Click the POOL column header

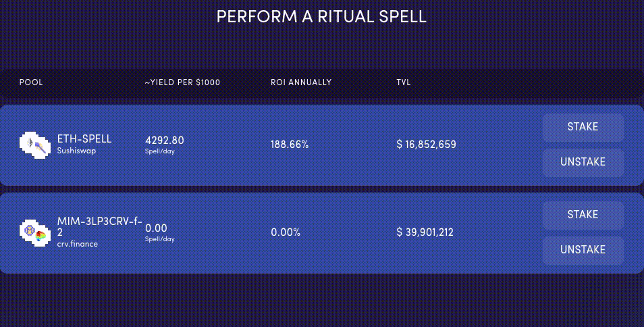click(31, 82)
